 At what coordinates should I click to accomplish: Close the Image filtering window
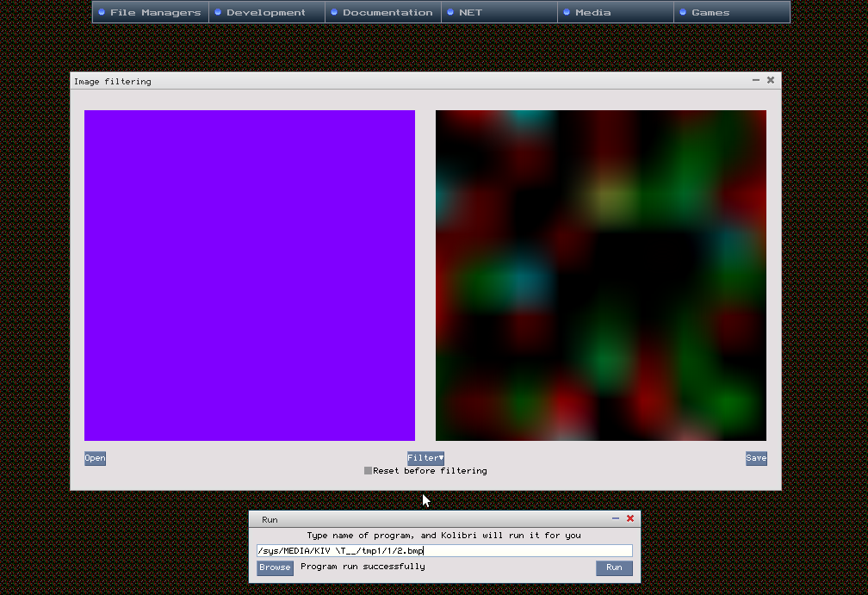771,80
